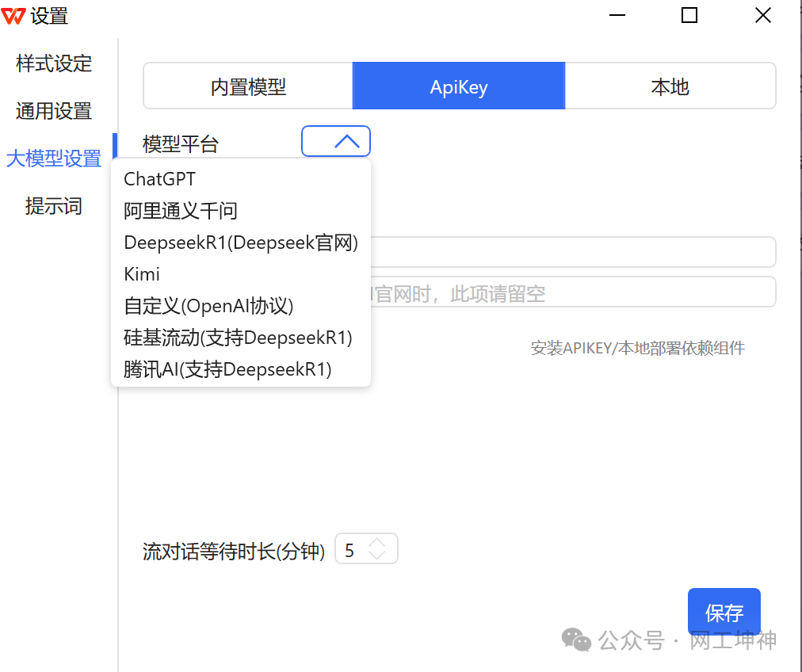This screenshot has height=672, width=802.
Task: Choose 阿里通义千问 from the platform list
Action: 240,211
